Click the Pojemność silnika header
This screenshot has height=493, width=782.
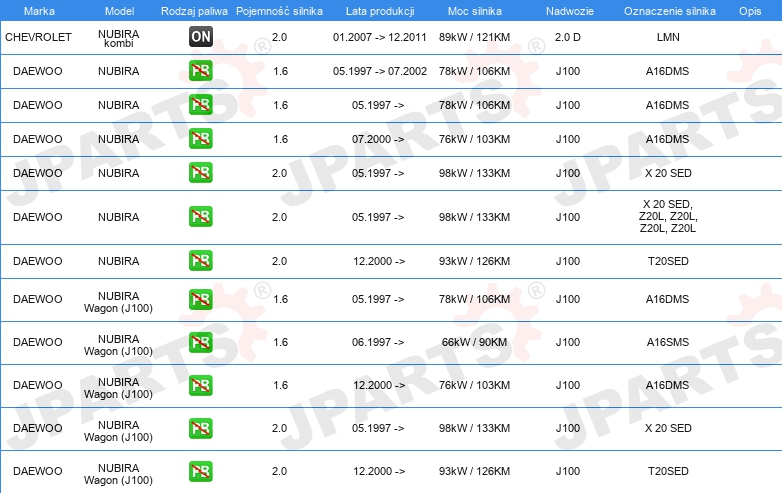(279, 11)
